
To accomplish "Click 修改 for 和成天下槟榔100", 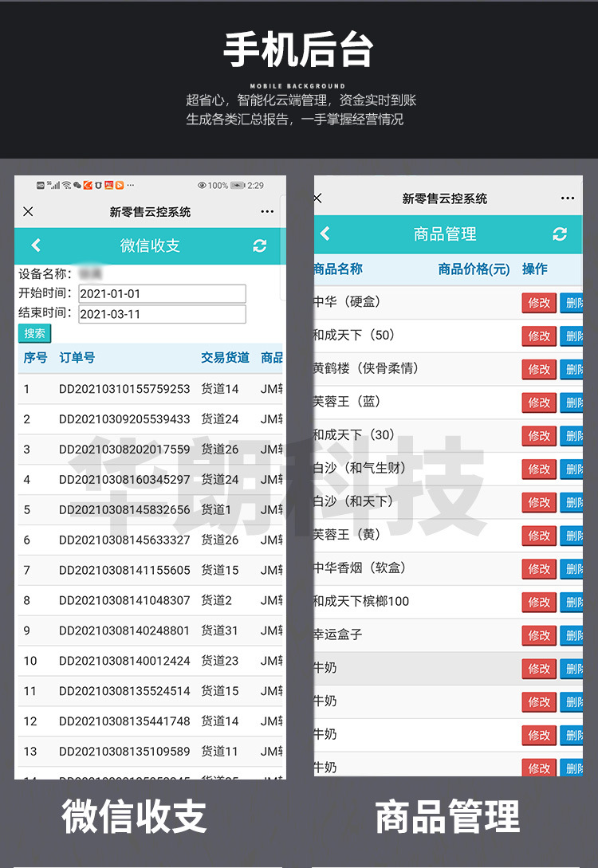I will pos(539,603).
